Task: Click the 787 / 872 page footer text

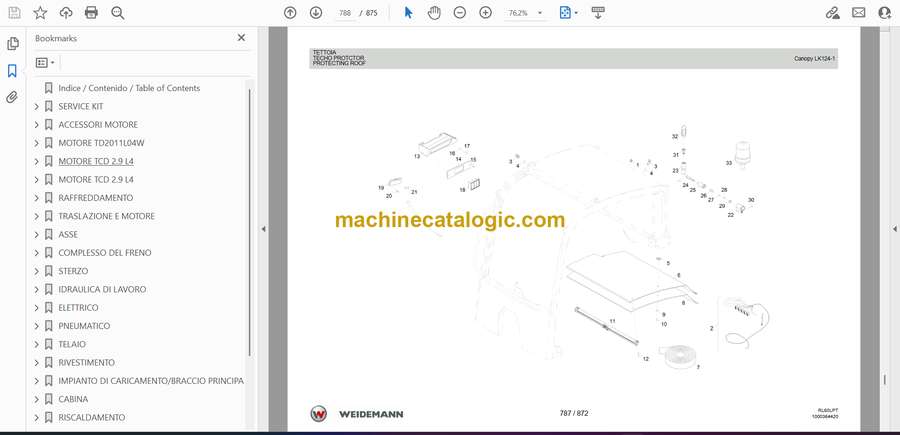Action: 574,413
